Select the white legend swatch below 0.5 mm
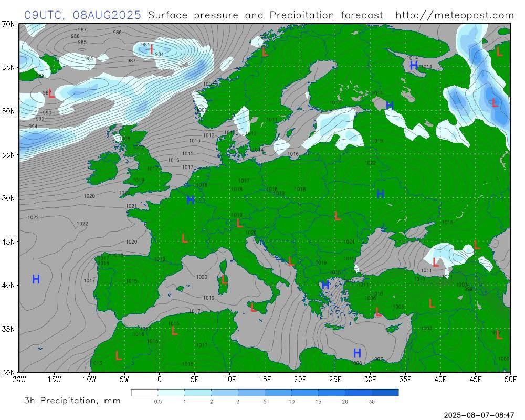The width and height of the screenshot is (525, 420). (144, 392)
